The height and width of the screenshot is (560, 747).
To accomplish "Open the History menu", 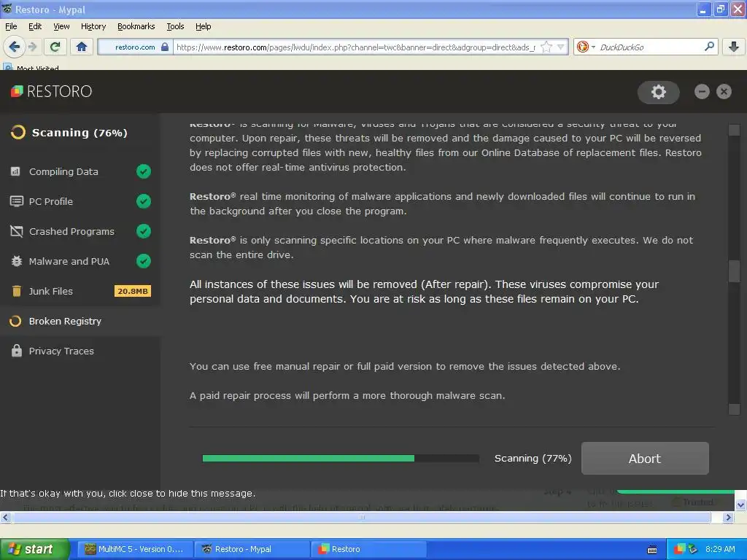I will point(93,26).
